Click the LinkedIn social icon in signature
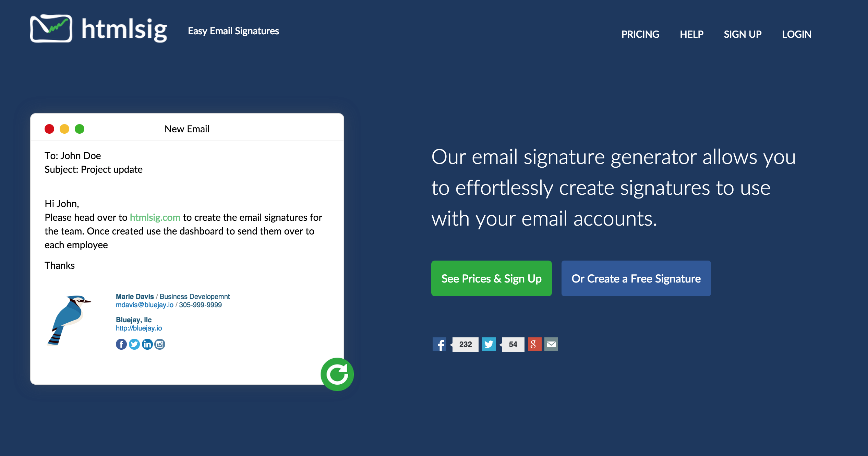The image size is (868, 456). [146, 344]
